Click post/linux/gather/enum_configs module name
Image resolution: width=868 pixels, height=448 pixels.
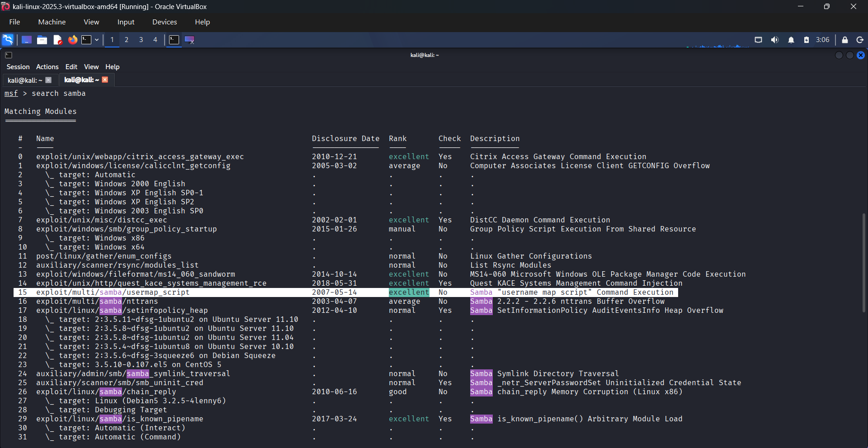(x=104, y=256)
